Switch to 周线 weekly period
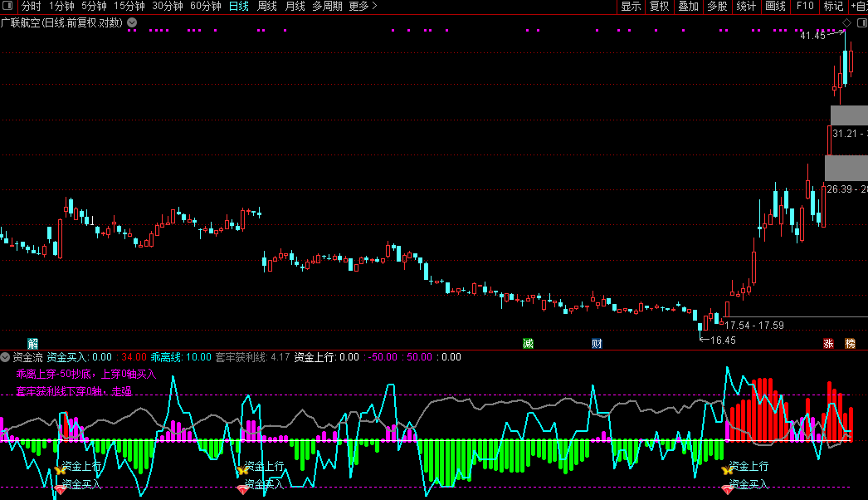 coord(266,7)
